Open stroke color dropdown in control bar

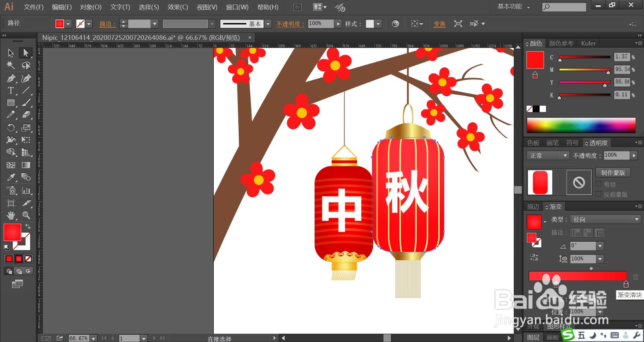[x=89, y=24]
